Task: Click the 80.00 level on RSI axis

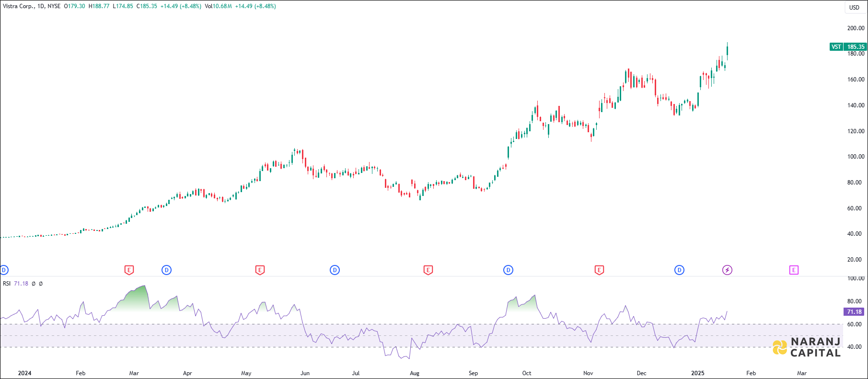Action: point(856,301)
